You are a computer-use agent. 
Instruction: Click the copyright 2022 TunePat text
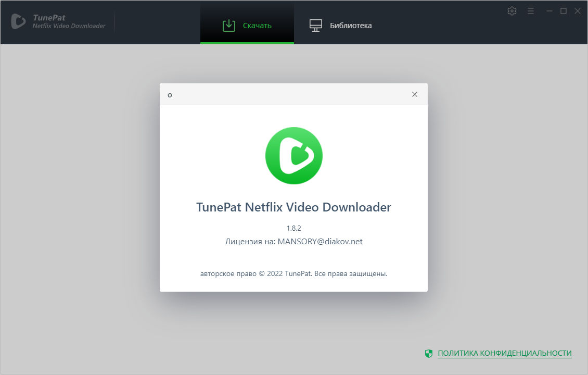(x=294, y=273)
